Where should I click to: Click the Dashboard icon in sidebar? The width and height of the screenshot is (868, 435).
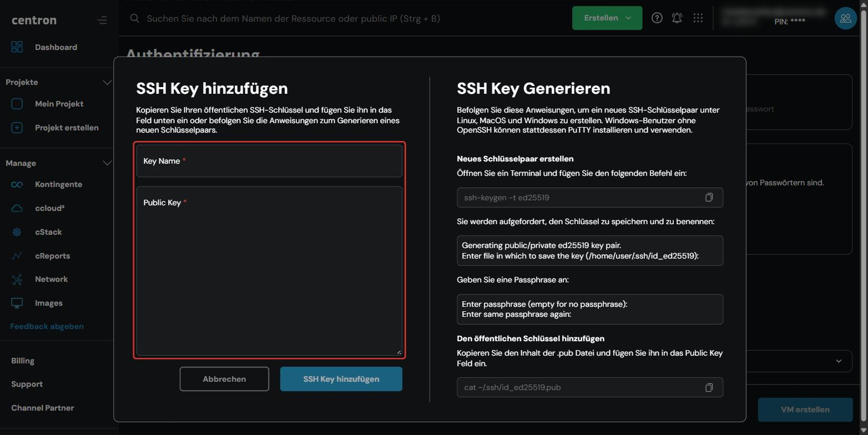17,47
